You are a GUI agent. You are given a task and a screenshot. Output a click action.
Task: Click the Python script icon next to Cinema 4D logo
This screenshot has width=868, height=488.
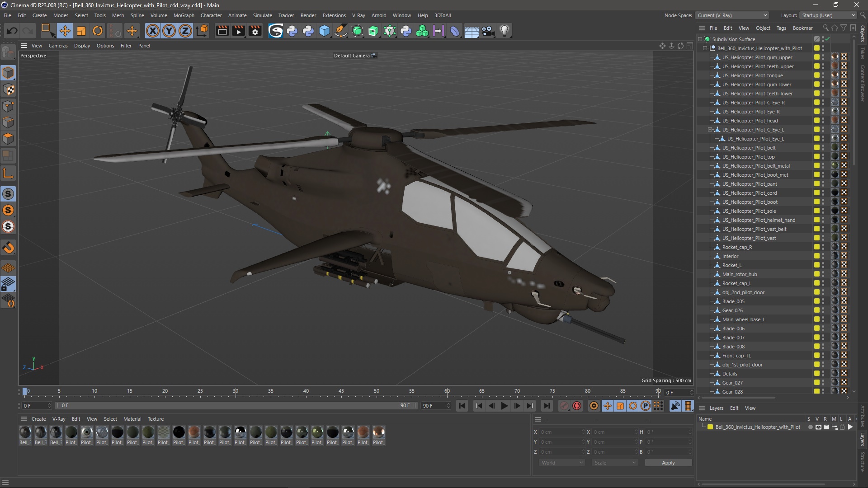tap(292, 31)
